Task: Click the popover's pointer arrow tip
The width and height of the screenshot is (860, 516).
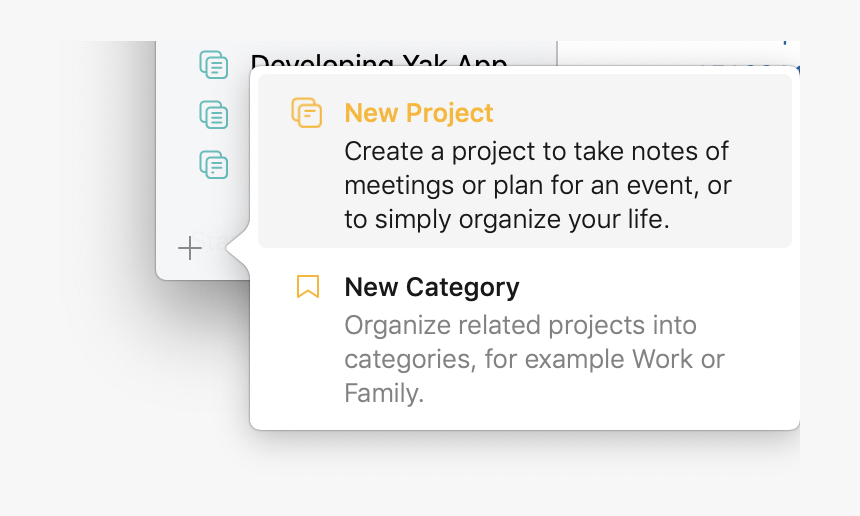Action: pos(230,248)
